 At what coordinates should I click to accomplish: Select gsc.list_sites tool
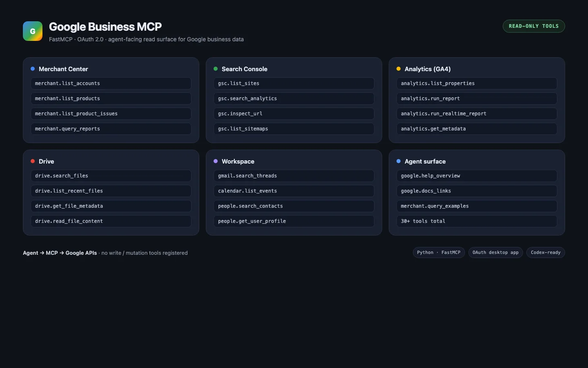coord(294,83)
